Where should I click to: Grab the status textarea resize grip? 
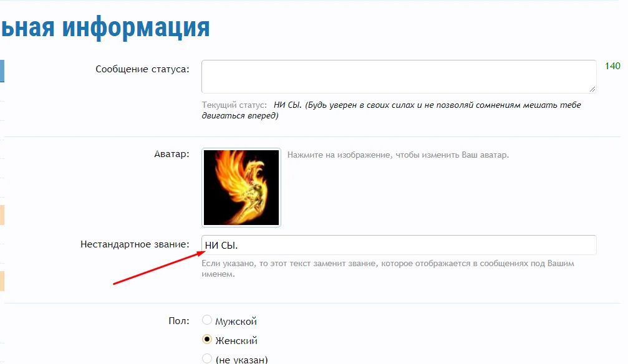pos(592,89)
